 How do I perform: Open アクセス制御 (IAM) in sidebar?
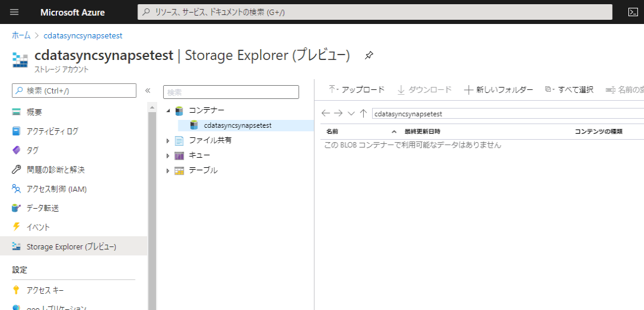tap(56, 189)
